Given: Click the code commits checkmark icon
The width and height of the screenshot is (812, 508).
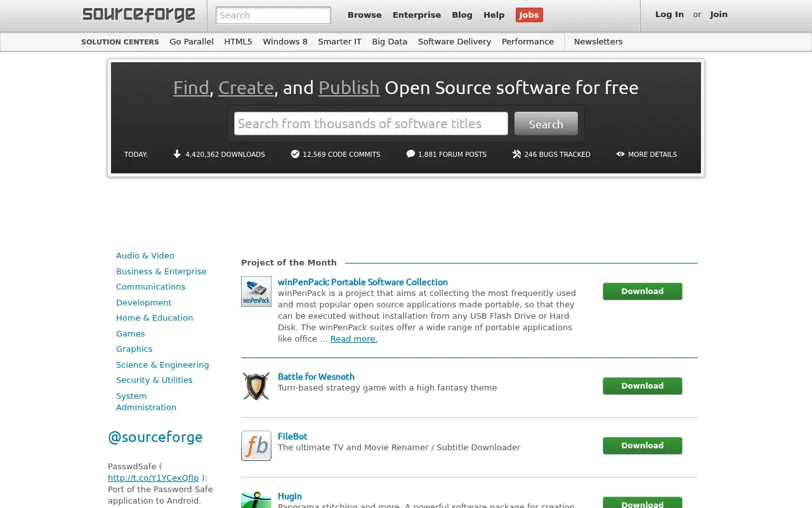Looking at the screenshot, I should (295, 154).
